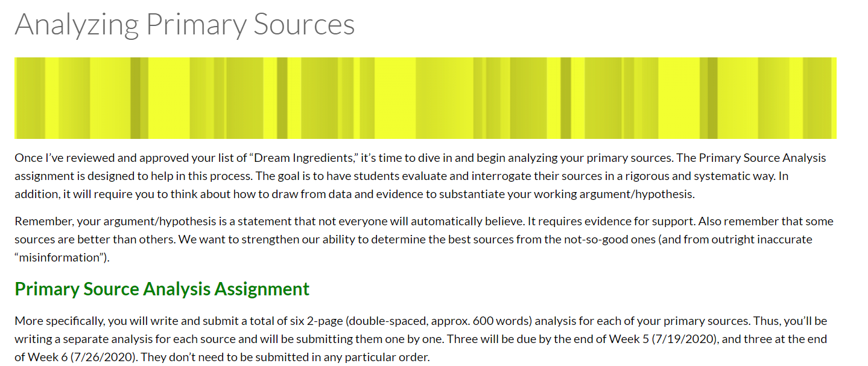Click the darkest olive stripe at banner's left
Viewport: 868px width, 366px height.
[135, 98]
